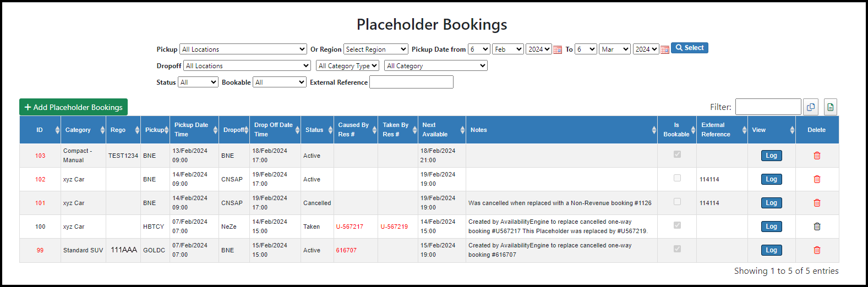Click the trash icon for booking 100
868x287 pixels.
[817, 227]
